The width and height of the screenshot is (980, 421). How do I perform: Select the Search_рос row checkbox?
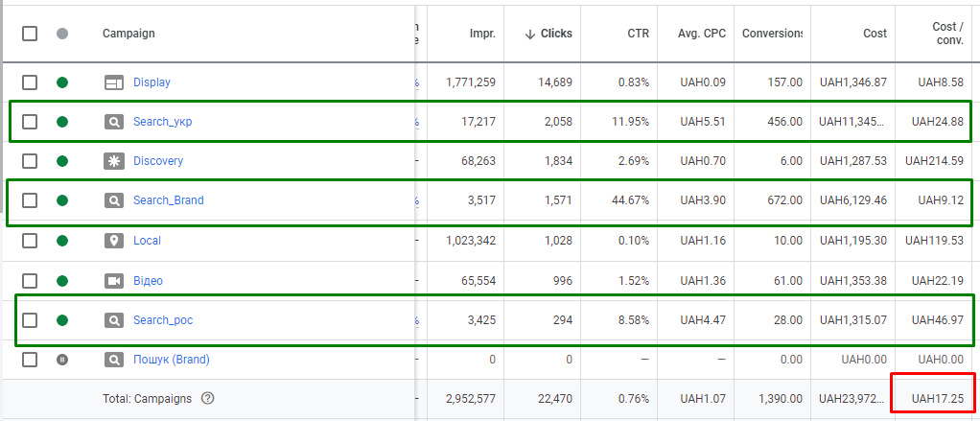[30, 319]
